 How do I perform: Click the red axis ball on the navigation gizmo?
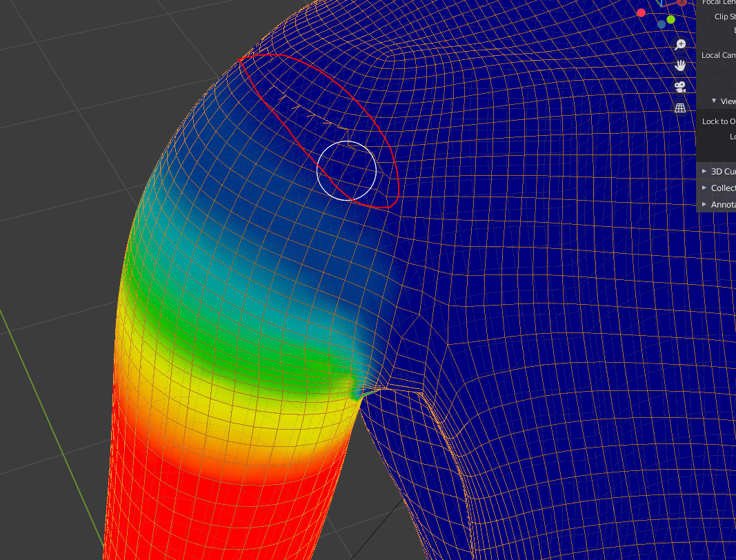(x=641, y=12)
